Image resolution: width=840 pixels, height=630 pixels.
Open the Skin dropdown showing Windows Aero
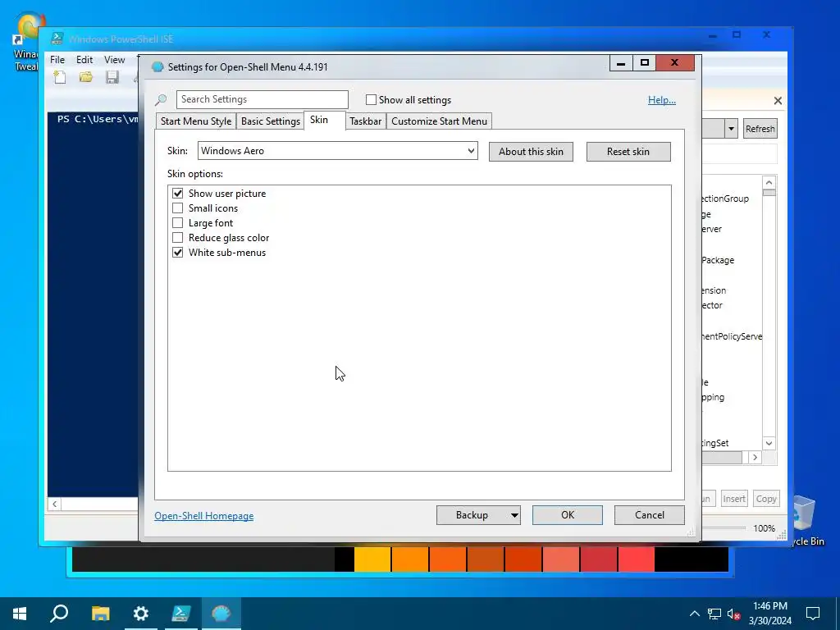[337, 151]
